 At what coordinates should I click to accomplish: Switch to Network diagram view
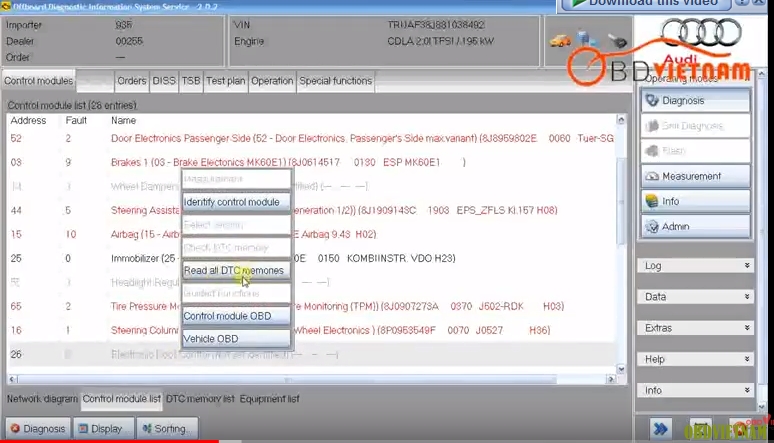(x=42, y=399)
